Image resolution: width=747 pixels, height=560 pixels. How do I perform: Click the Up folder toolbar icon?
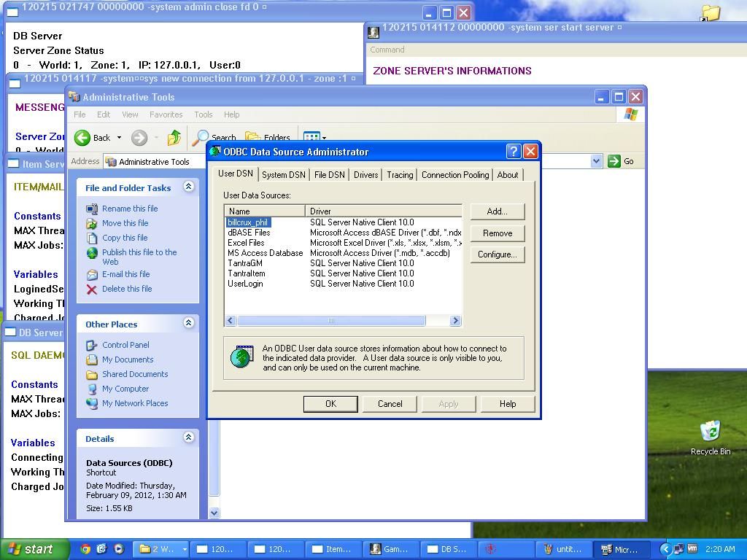(x=174, y=138)
